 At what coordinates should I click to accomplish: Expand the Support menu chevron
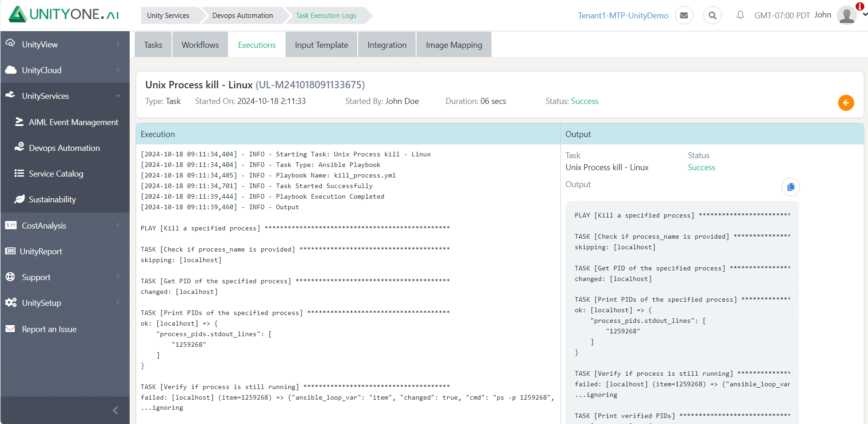coord(118,277)
